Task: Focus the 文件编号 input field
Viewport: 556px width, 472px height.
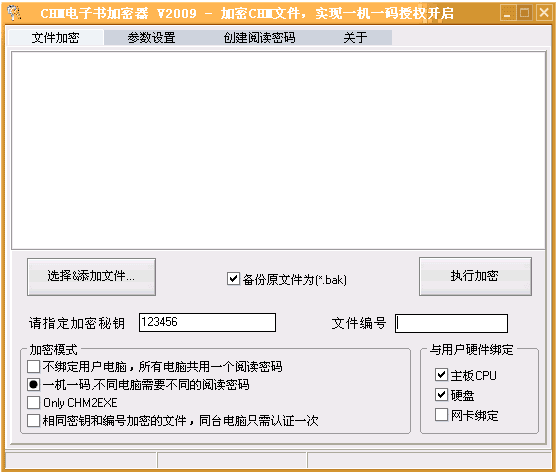Action: point(451,323)
